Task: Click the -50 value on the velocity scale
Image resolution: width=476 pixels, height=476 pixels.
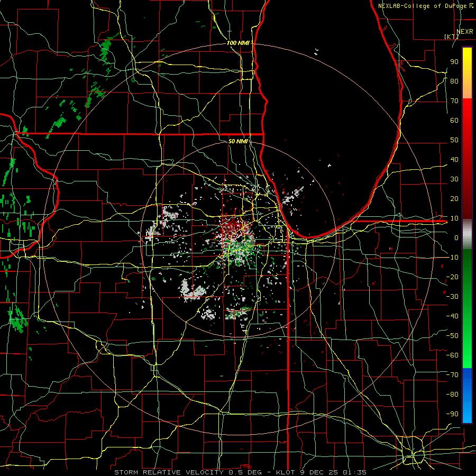Action: coord(452,335)
